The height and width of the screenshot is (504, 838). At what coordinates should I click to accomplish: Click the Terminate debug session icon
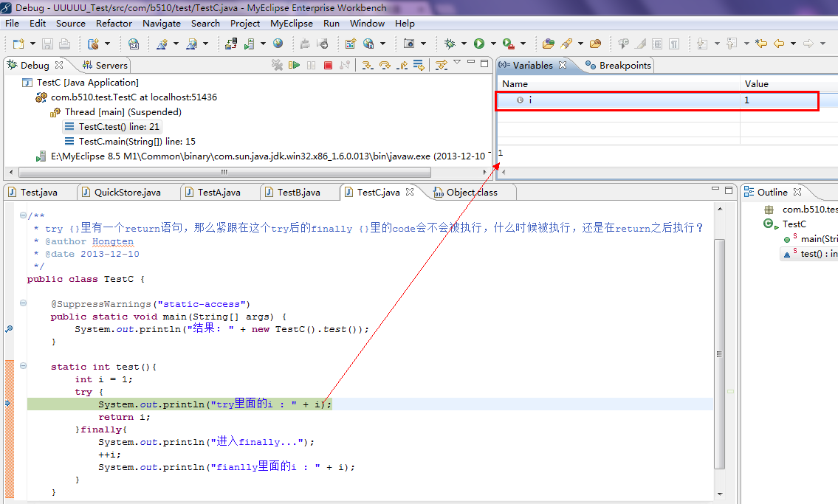(x=328, y=65)
